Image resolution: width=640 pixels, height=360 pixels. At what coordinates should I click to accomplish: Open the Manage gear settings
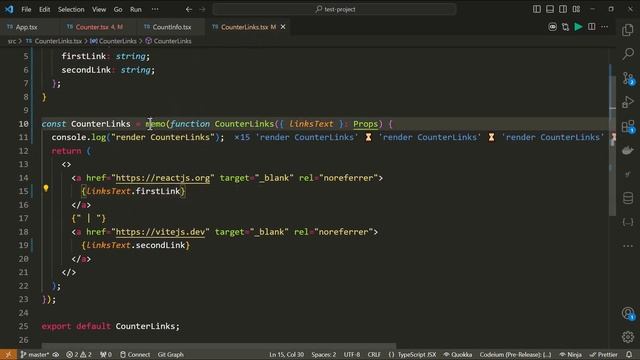tap(628, 337)
